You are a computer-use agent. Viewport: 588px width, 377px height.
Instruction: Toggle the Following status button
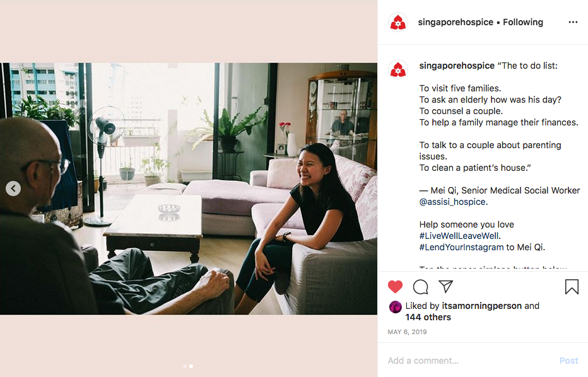point(523,22)
